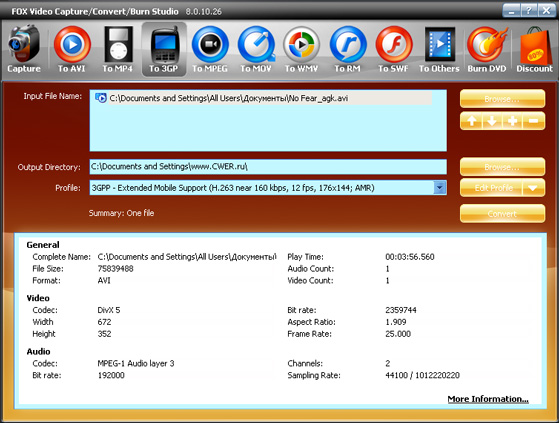Browse for an input file

click(x=502, y=99)
